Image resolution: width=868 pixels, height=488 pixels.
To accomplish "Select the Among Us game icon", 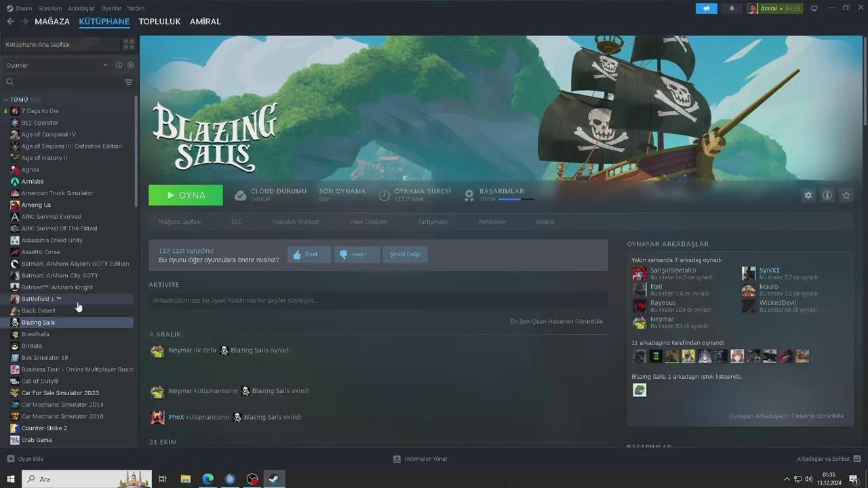I will click(x=15, y=205).
